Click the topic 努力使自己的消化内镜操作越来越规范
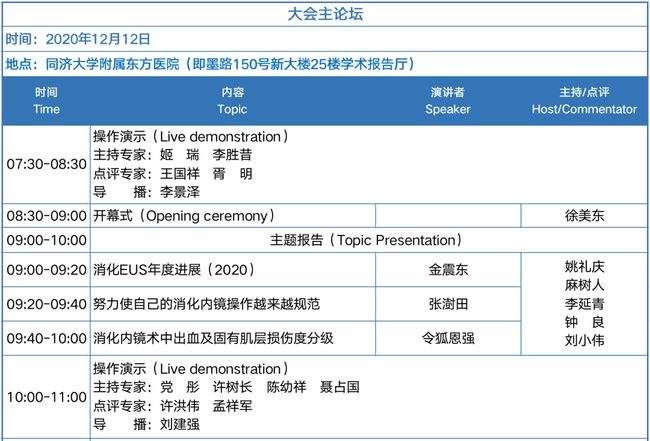 pos(206,304)
